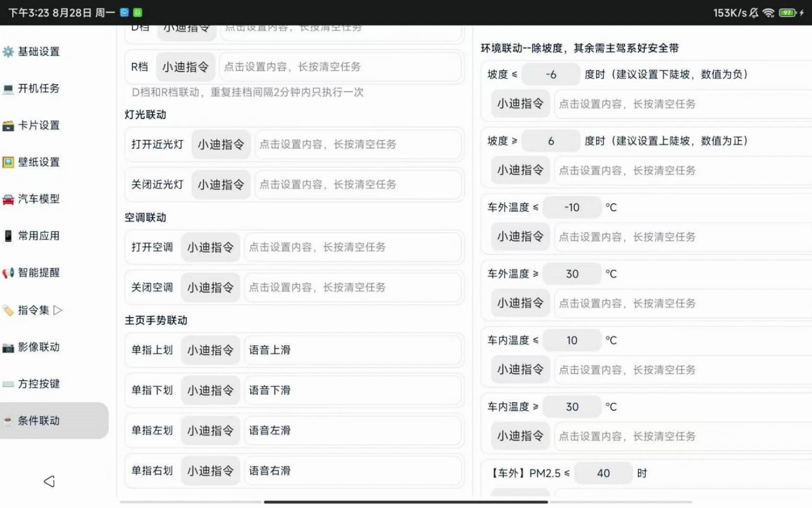Click 小迪指令 under 车内温度 ≤ 10
The height and width of the screenshot is (508, 812).
click(521, 370)
